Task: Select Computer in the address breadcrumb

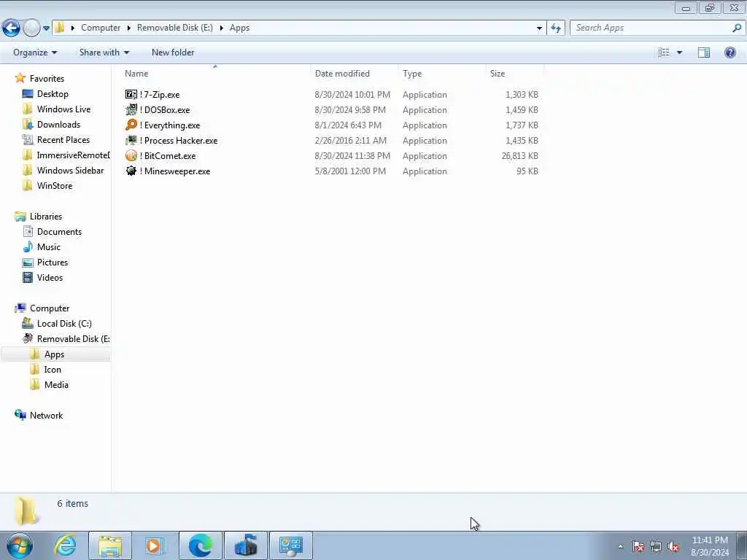Action: 101,28
